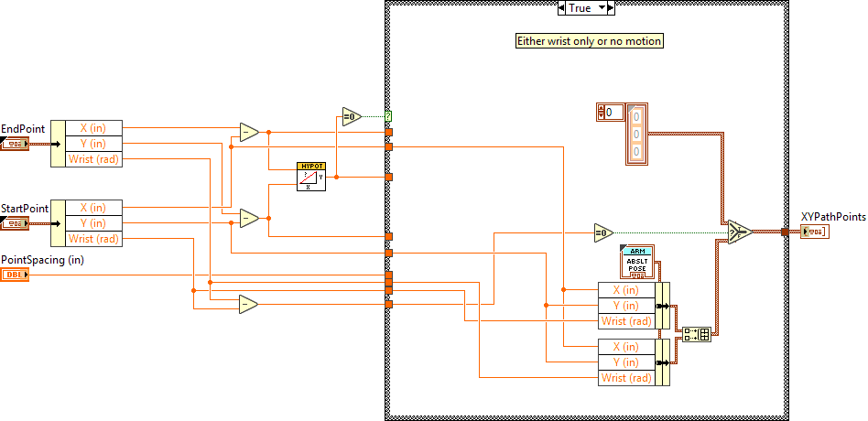Click the HYPOT function node
868x421 pixels.
point(310,176)
